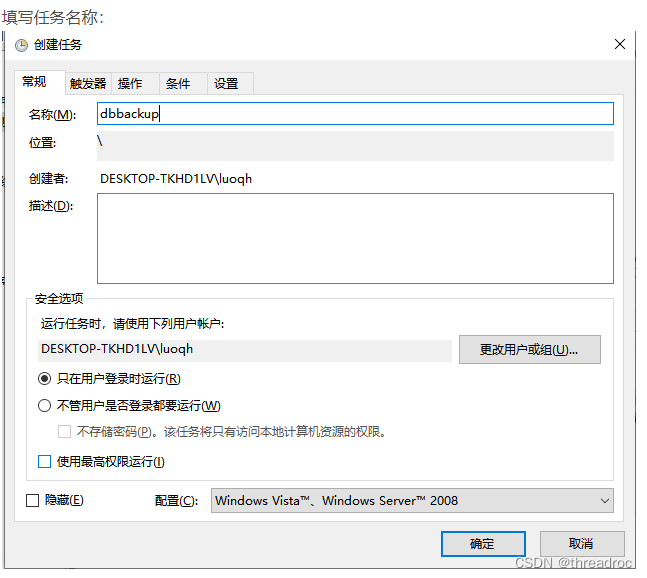
Task: Click the 创建任务 window title text
Action: (58, 45)
